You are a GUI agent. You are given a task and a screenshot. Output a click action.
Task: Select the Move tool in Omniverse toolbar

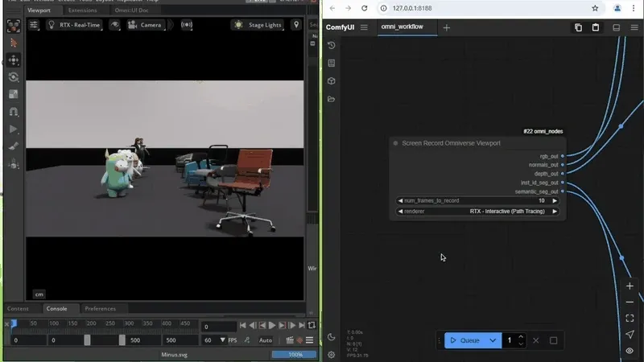pyautogui.click(x=14, y=60)
